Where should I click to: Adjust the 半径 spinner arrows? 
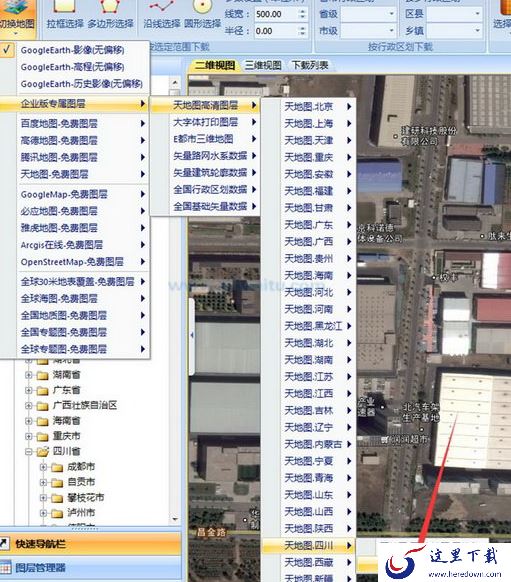tap(302, 31)
